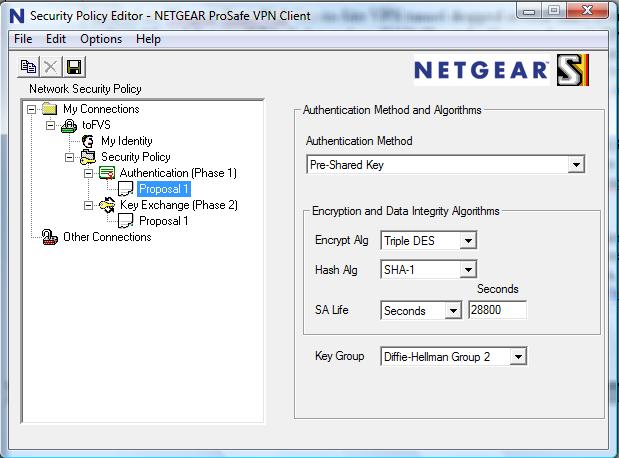The height and width of the screenshot is (458, 619).
Task: Open the File menu
Action: pyautogui.click(x=23, y=39)
